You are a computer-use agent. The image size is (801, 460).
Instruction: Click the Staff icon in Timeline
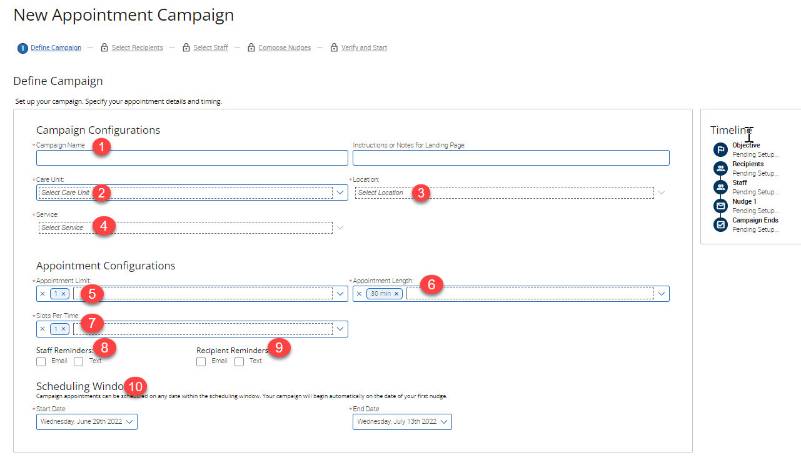(x=720, y=187)
